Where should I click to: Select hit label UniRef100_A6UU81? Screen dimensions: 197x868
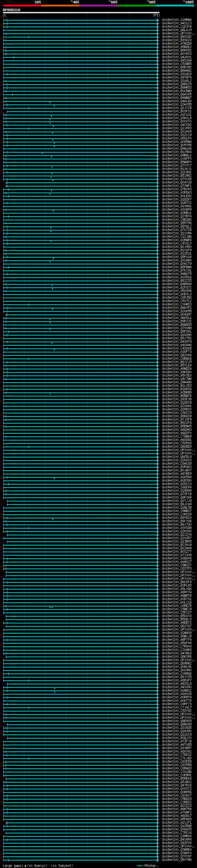(176, 440)
